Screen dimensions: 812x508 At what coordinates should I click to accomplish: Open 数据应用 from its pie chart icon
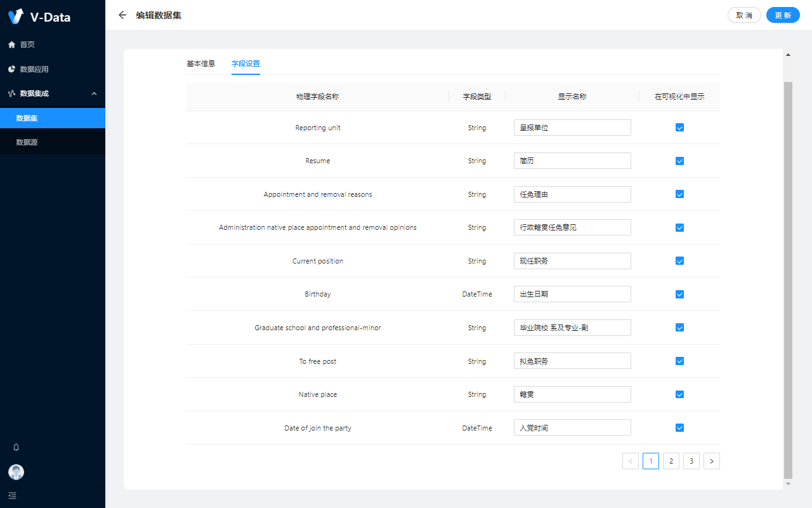(11, 69)
